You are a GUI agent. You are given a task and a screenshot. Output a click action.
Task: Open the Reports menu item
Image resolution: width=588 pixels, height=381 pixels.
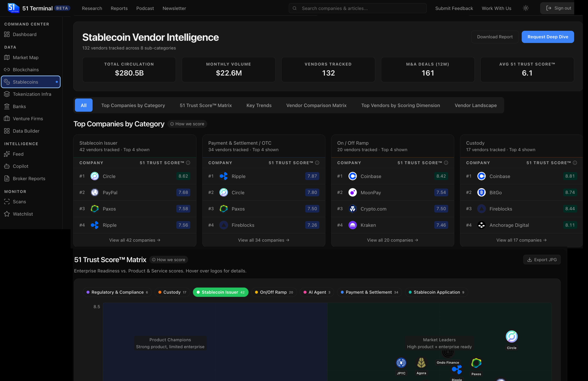[x=119, y=8]
